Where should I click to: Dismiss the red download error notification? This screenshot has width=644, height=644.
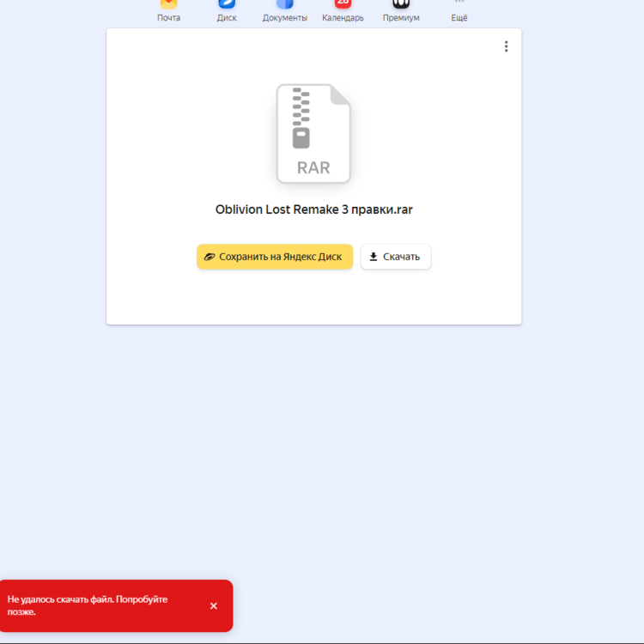[214, 606]
